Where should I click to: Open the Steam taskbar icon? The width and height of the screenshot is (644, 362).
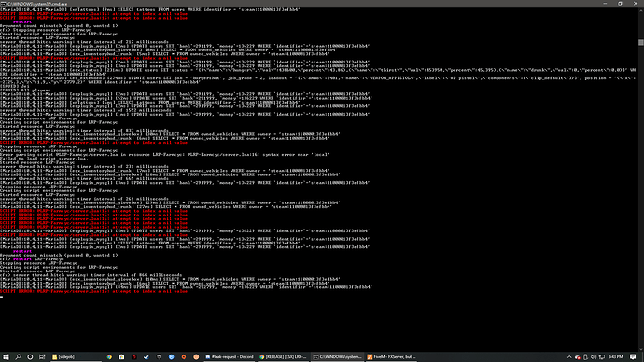(147, 357)
